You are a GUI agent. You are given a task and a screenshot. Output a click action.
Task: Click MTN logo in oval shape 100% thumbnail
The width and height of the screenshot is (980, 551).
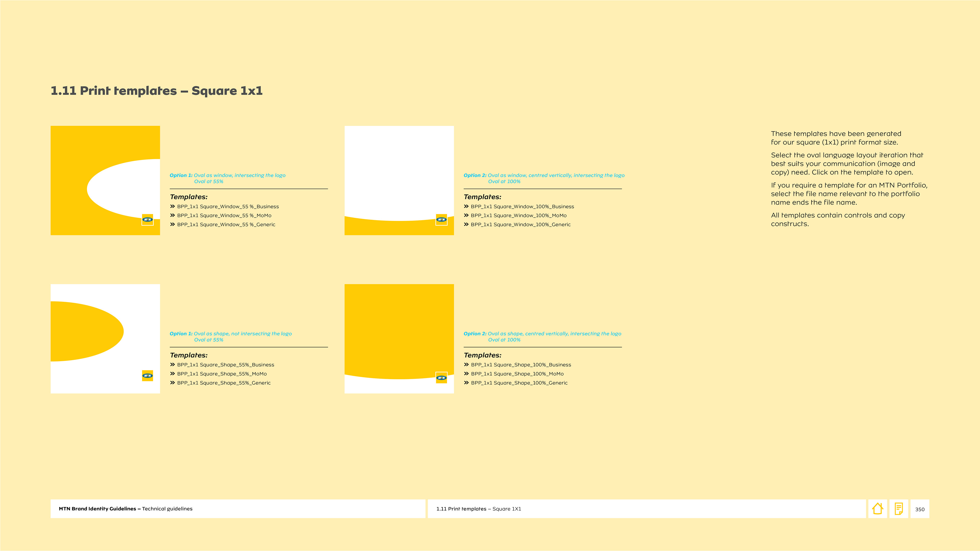click(441, 378)
